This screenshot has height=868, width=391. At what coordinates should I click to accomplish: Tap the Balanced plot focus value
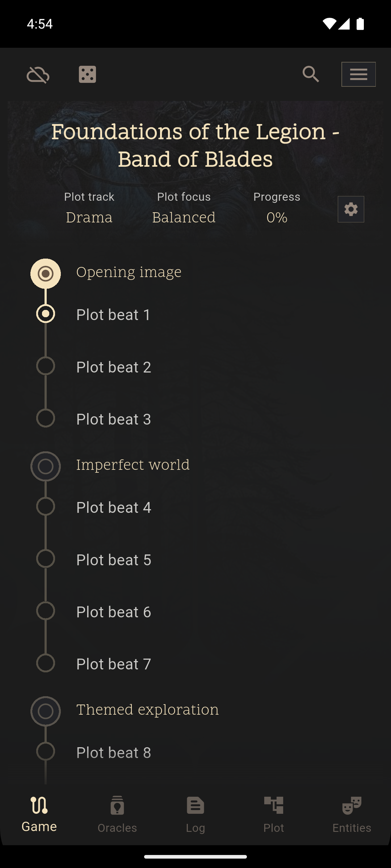click(184, 217)
